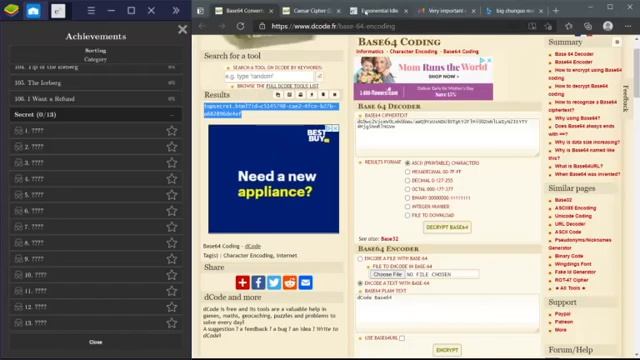Star secret achievement 3
Screen dimensions: 640x360
coord(172,163)
